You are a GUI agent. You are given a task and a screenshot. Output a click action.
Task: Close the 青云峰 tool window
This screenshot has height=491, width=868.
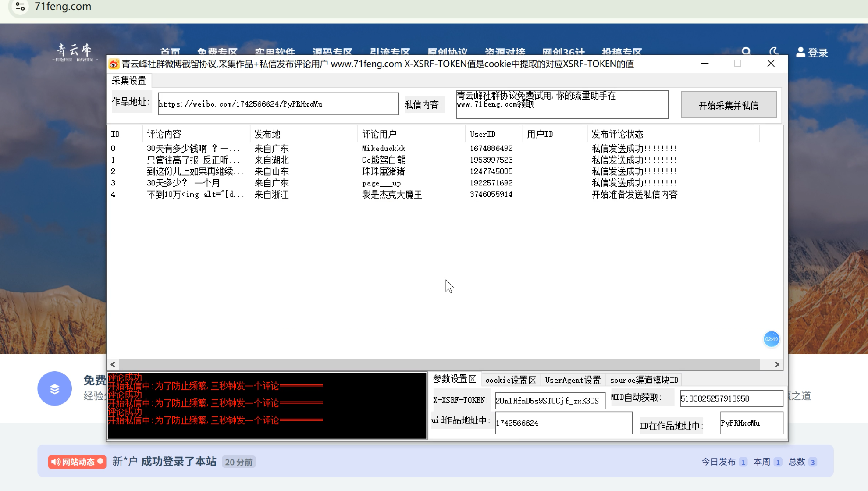pos(771,64)
